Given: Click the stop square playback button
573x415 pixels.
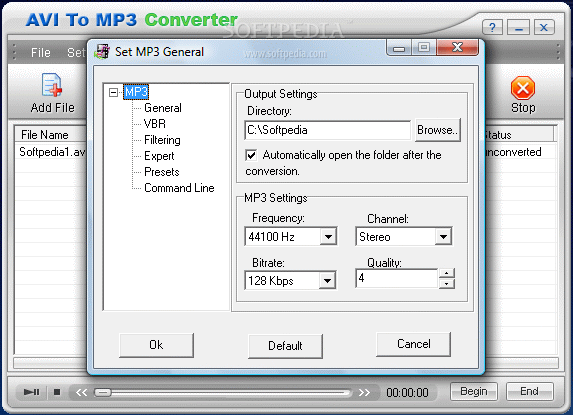Looking at the screenshot, I should 57,392.
